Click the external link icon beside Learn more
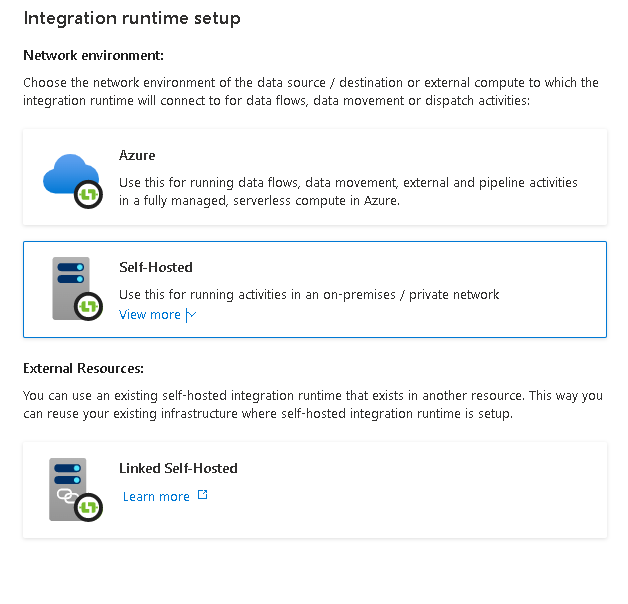Image resolution: width=628 pixels, height=604 pixels. 203,495
